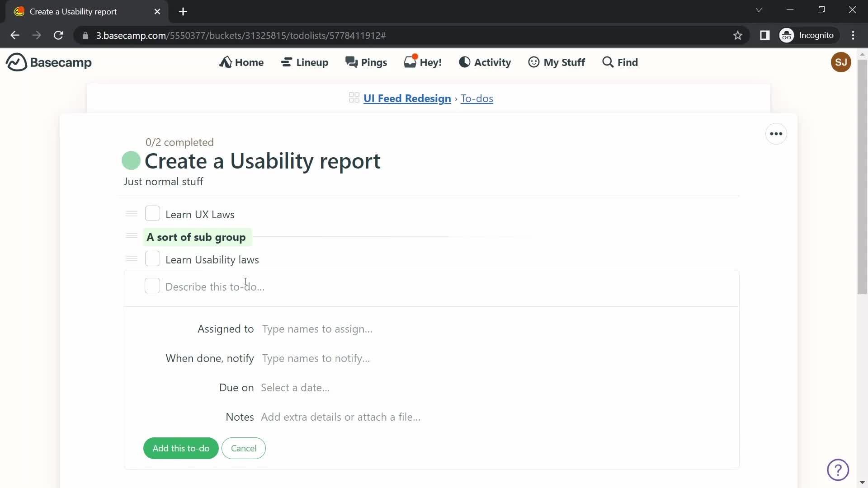
Task: Click the Notes extra details field
Action: [341, 417]
